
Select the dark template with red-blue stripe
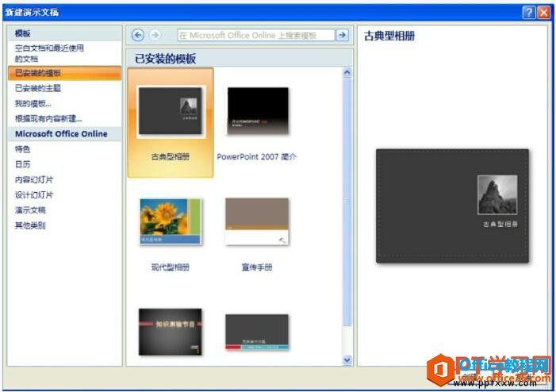point(257,332)
